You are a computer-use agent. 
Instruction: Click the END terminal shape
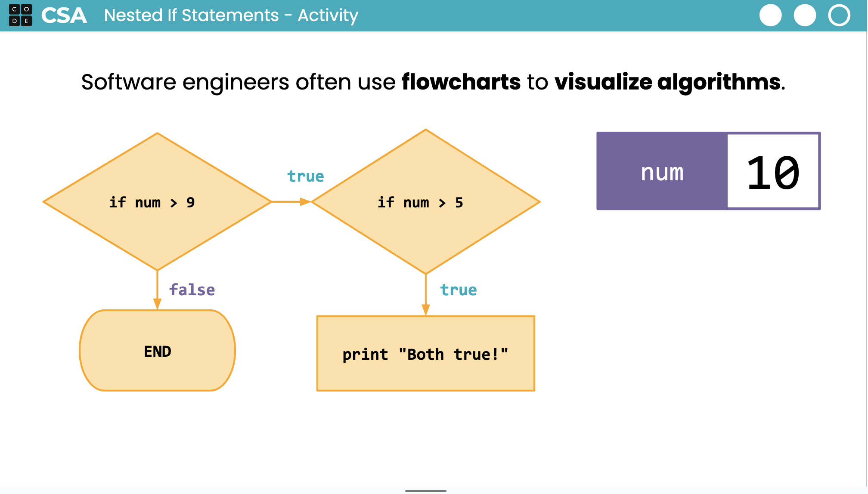point(158,351)
